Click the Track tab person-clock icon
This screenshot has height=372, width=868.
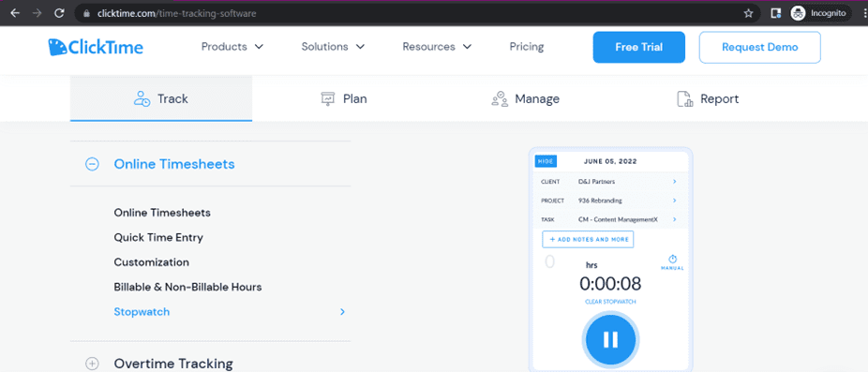pos(142,99)
